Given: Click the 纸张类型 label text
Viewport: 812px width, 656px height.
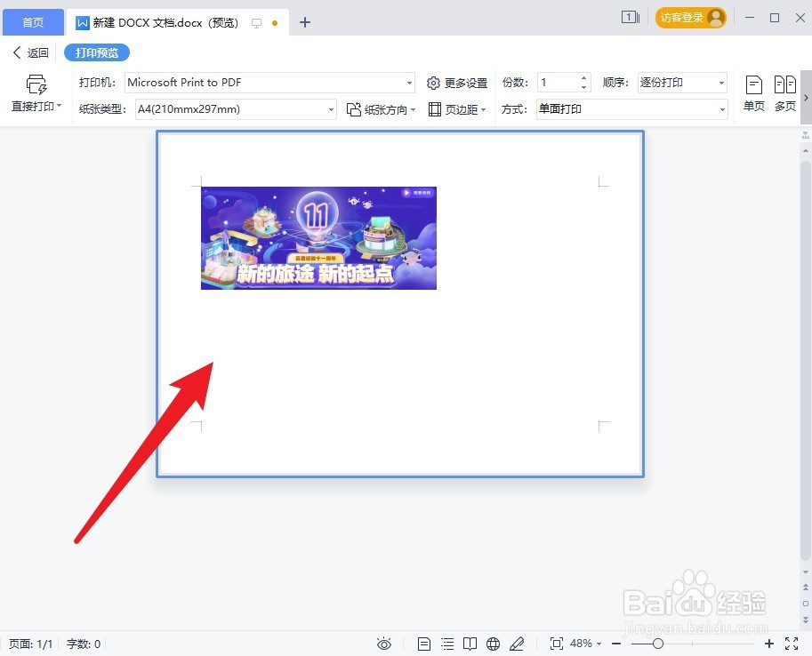Looking at the screenshot, I should click(x=102, y=109).
